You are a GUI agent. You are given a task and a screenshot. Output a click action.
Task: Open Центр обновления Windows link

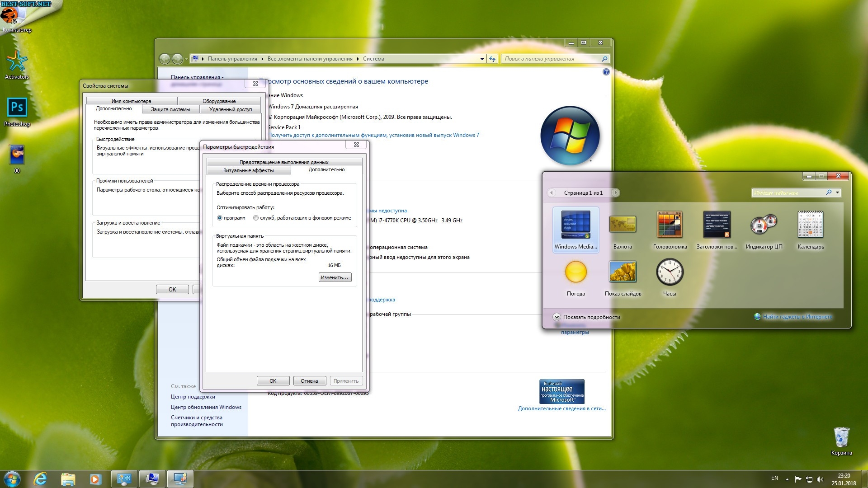[206, 406]
